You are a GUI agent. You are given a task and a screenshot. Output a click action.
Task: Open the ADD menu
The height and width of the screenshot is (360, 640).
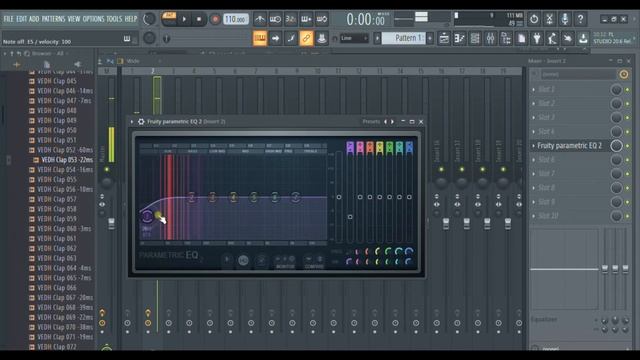click(34, 19)
